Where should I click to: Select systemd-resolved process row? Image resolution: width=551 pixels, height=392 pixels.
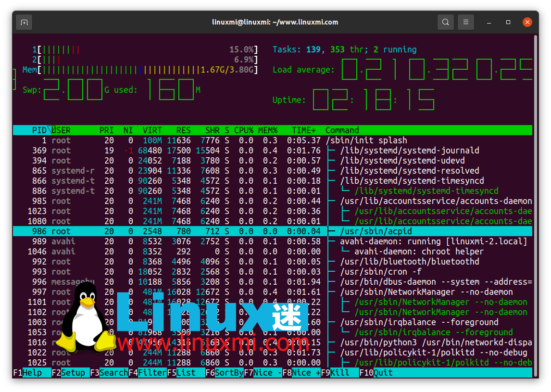pyautogui.click(x=273, y=171)
